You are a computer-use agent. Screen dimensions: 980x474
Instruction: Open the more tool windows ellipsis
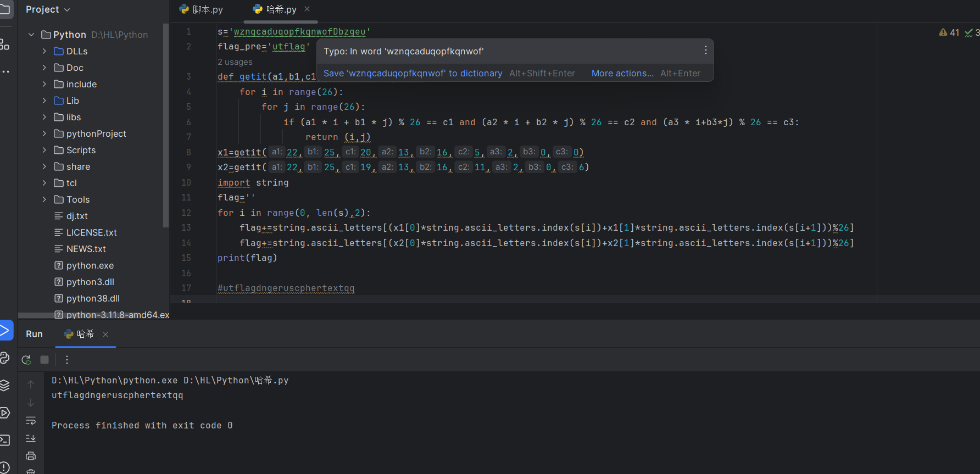[x=5, y=71]
